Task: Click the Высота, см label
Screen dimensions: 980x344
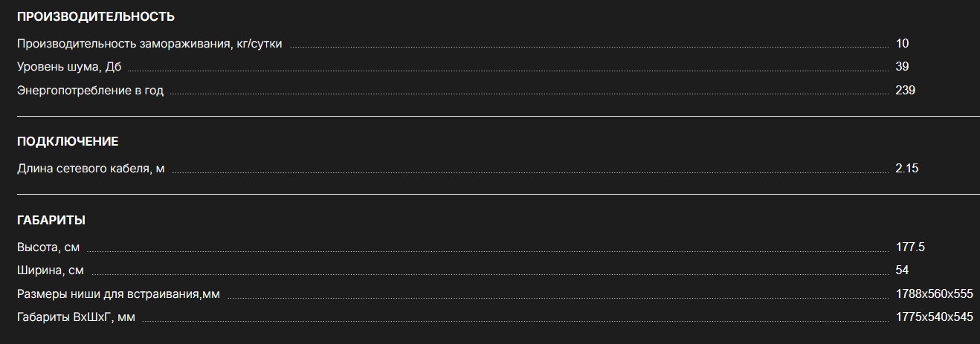Action: [x=48, y=247]
